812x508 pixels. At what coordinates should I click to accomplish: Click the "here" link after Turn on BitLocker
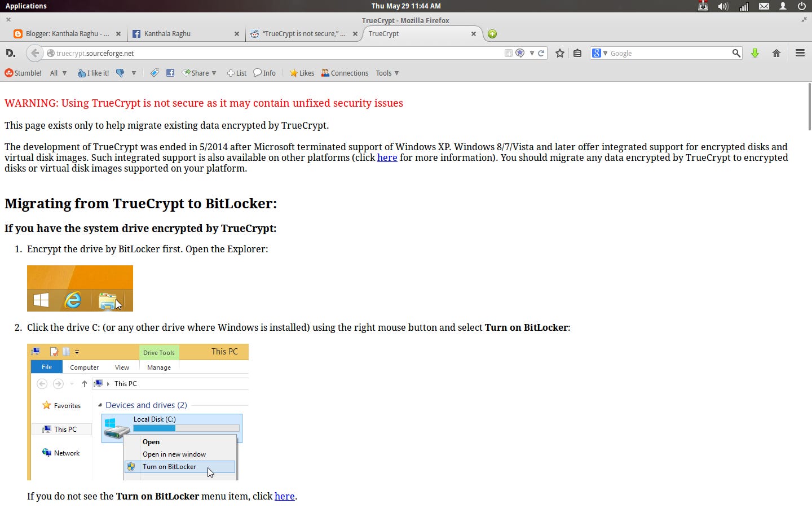click(x=284, y=496)
